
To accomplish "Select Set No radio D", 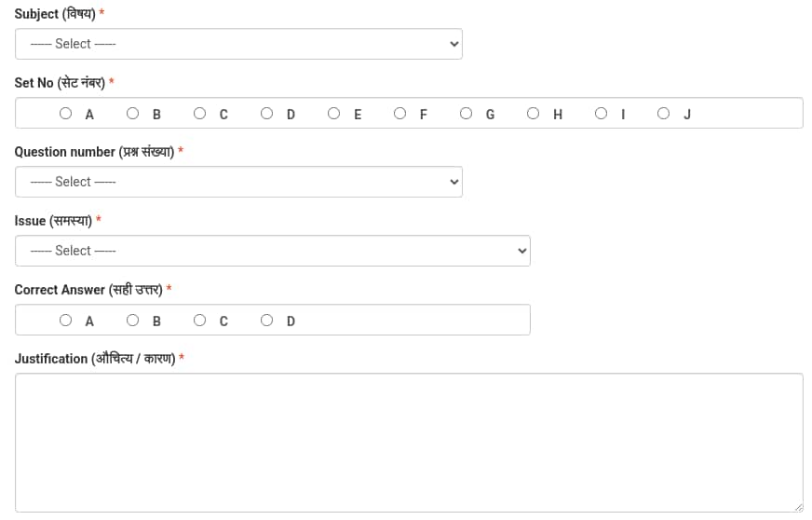I will (x=266, y=114).
